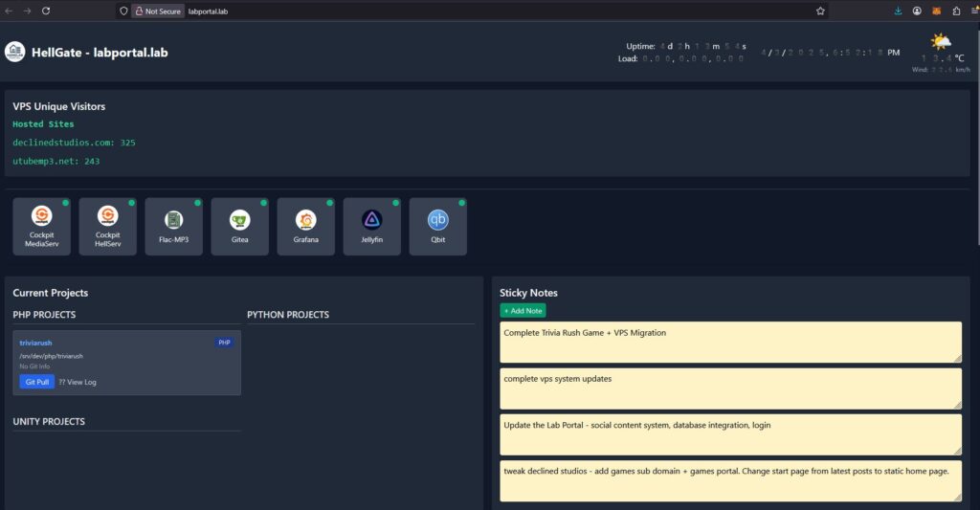Open the Grafana dashboard tile
The height and width of the screenshot is (510, 980).
305,226
